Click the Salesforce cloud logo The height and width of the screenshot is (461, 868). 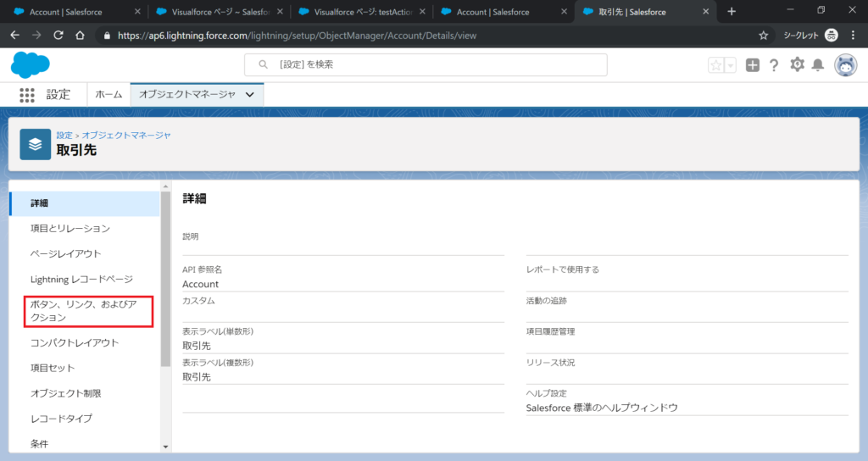tap(31, 65)
